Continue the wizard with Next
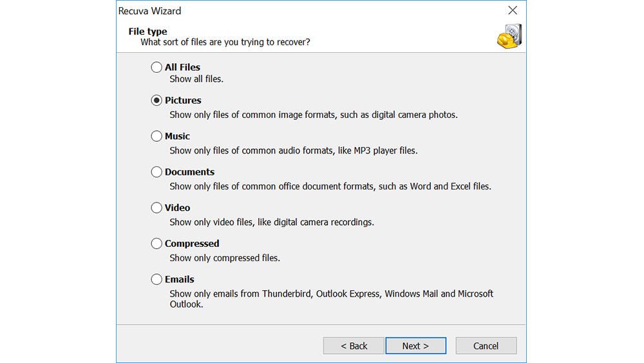 (415, 346)
